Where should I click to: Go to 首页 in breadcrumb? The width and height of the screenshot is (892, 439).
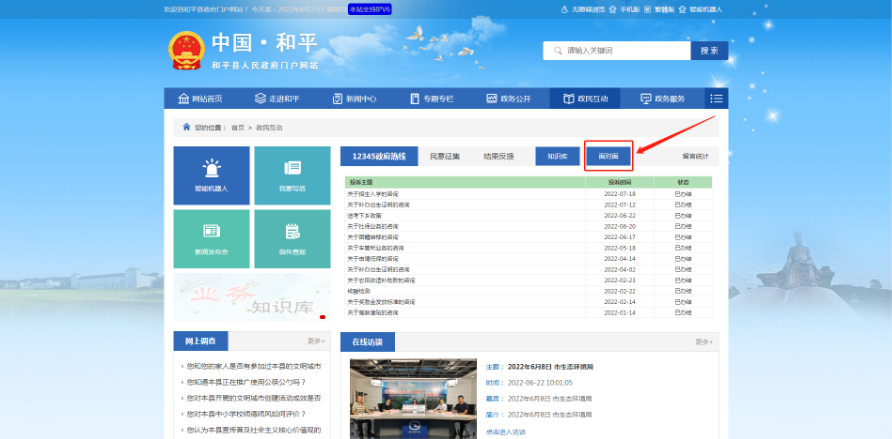(237, 128)
